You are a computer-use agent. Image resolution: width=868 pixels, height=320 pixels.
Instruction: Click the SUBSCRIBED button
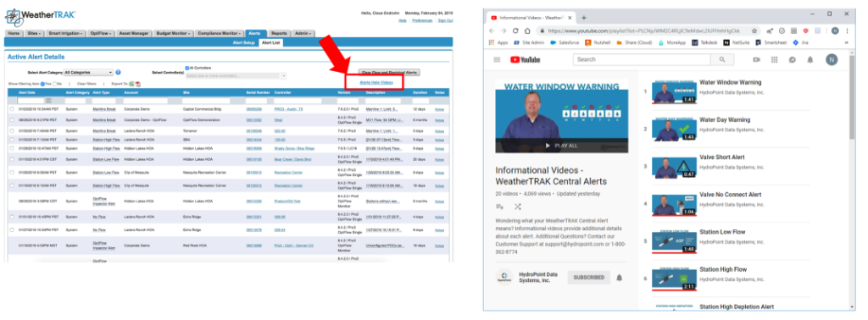(x=588, y=277)
